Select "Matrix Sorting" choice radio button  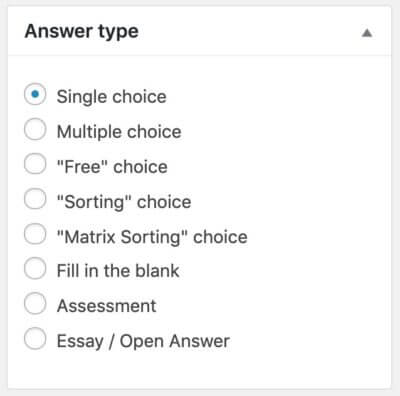[x=35, y=234]
